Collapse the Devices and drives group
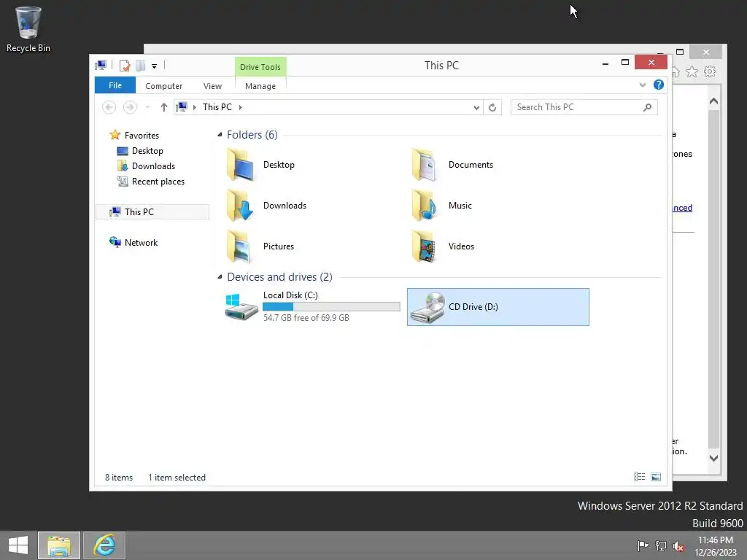 click(220, 276)
